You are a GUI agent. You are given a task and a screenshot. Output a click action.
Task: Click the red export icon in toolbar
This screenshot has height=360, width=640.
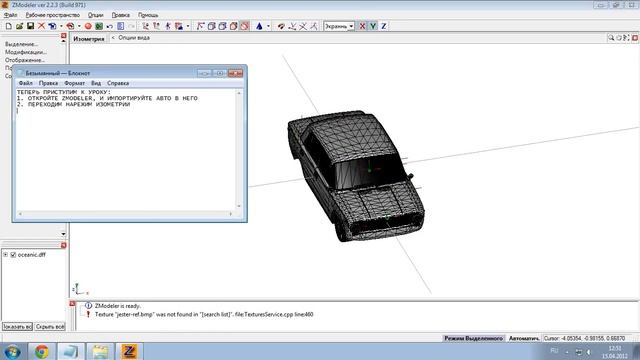[x=70, y=26]
